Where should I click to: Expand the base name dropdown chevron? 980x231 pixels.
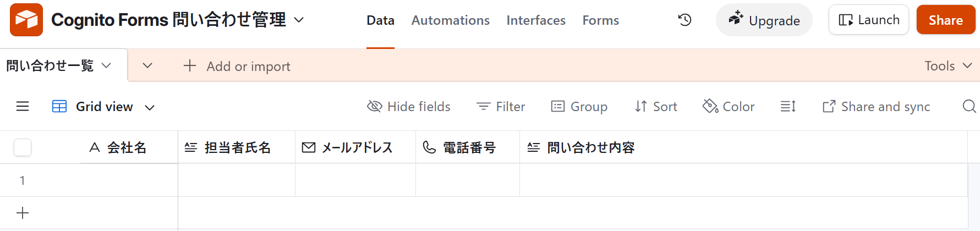(299, 20)
